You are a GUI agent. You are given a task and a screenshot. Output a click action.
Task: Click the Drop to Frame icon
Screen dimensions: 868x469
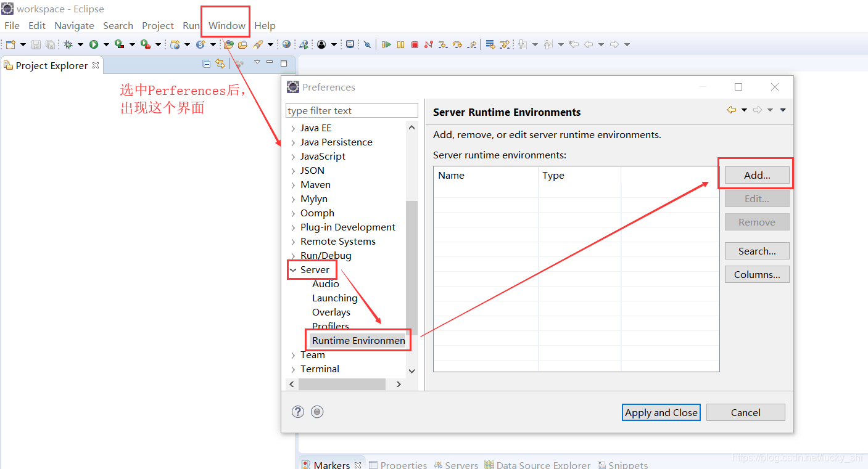[490, 44]
